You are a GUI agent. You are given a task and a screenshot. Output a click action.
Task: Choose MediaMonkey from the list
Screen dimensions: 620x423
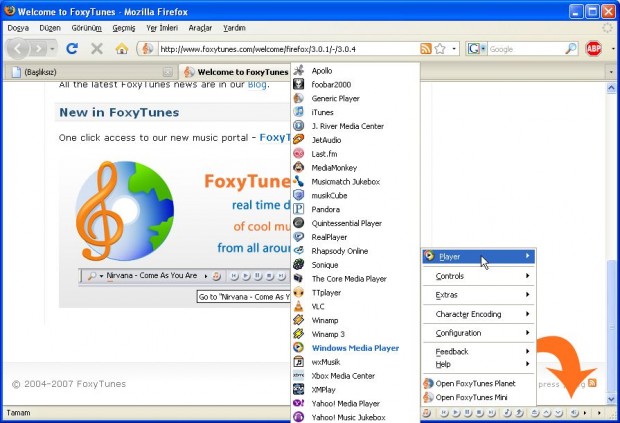pos(355,168)
